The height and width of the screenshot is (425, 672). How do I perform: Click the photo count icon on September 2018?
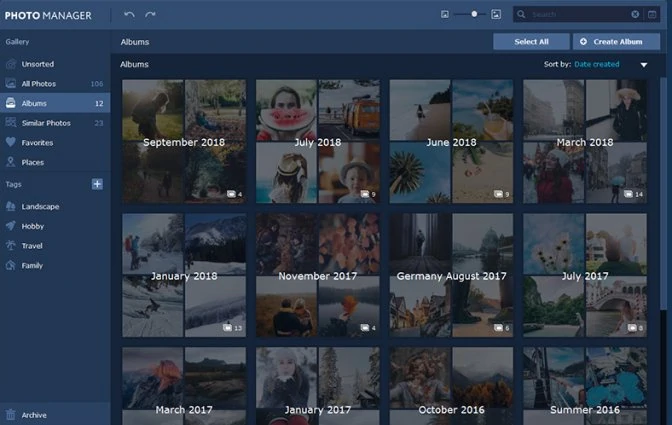pos(231,194)
